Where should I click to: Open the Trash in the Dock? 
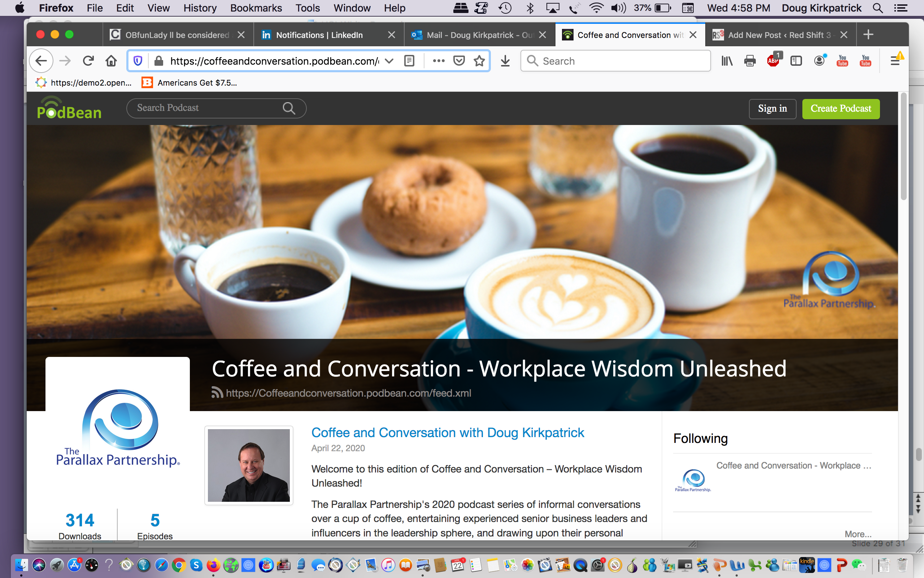[902, 565]
